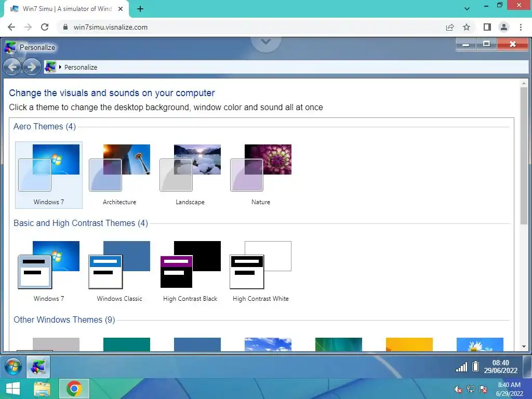Click the Personalize breadcrumb icon in address bar
The width and height of the screenshot is (532, 399).
(50, 67)
